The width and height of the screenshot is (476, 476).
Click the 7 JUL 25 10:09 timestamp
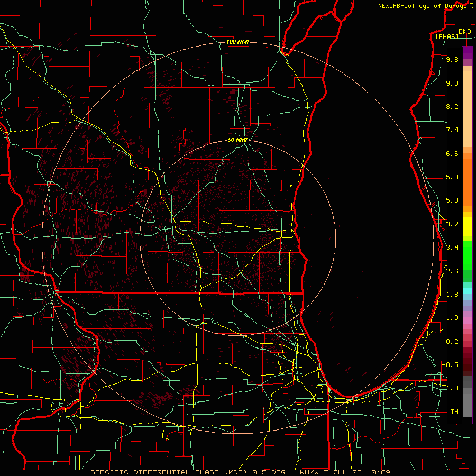(x=358, y=472)
